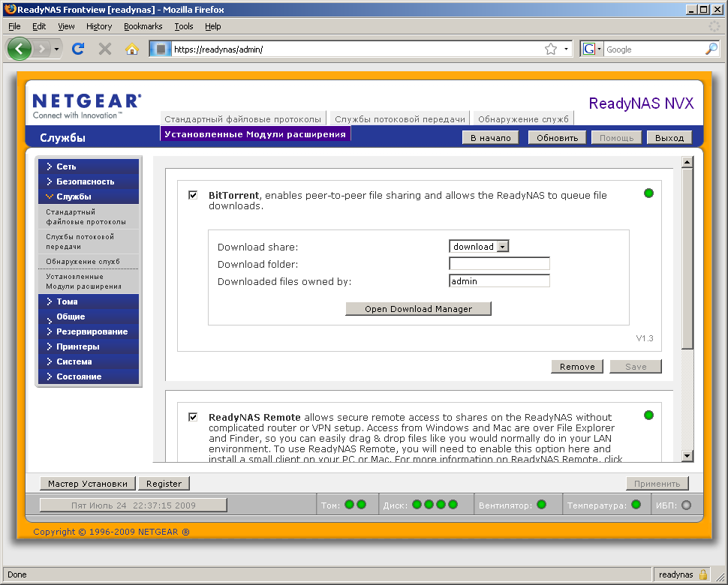Select Установленные Модули расширения tab

(255, 134)
